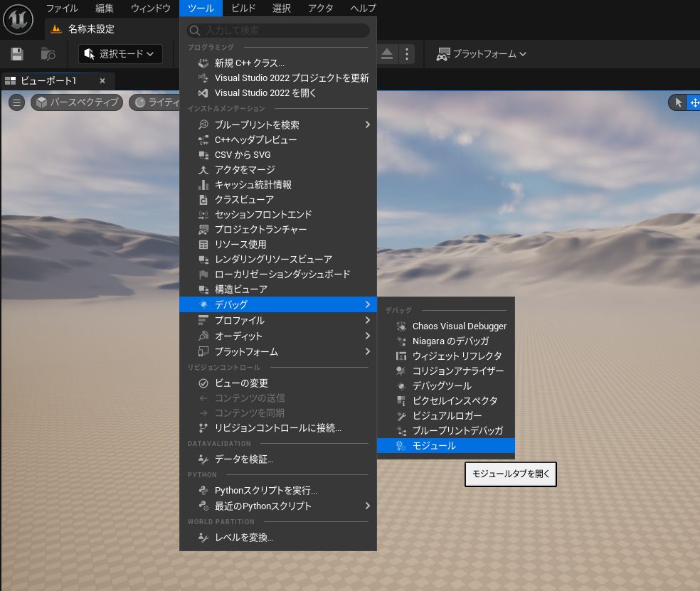Click the gamepad icon on プラットフォーム
700x591 pixels.
click(x=444, y=53)
